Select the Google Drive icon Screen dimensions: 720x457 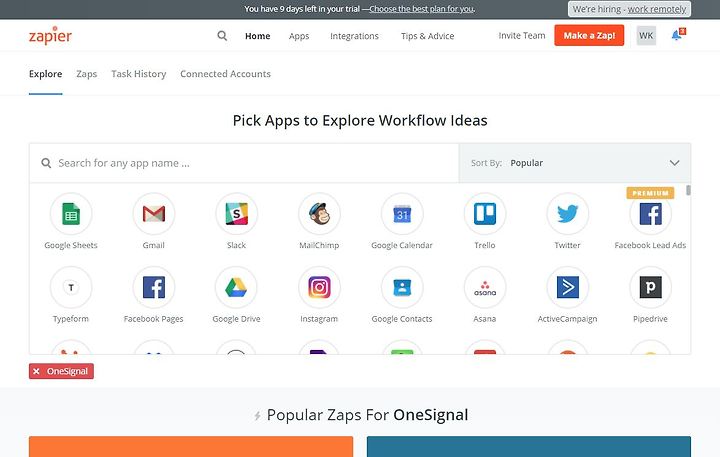click(236, 287)
